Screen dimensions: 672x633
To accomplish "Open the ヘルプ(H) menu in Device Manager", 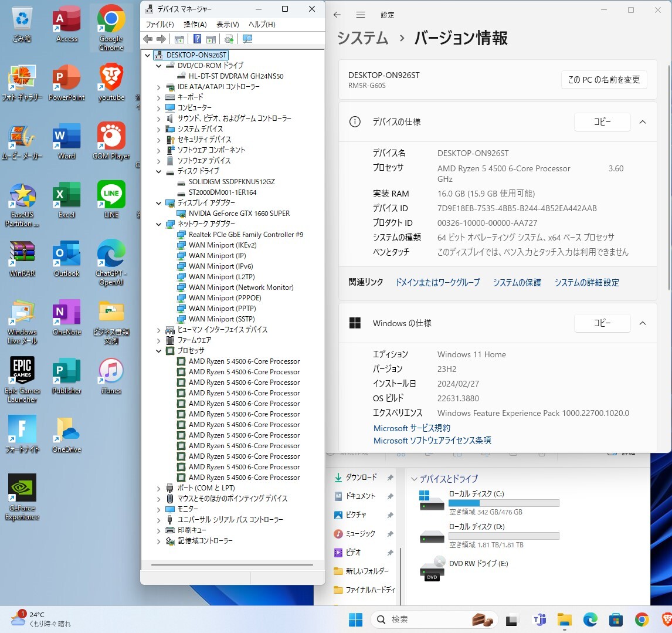I will (x=262, y=25).
